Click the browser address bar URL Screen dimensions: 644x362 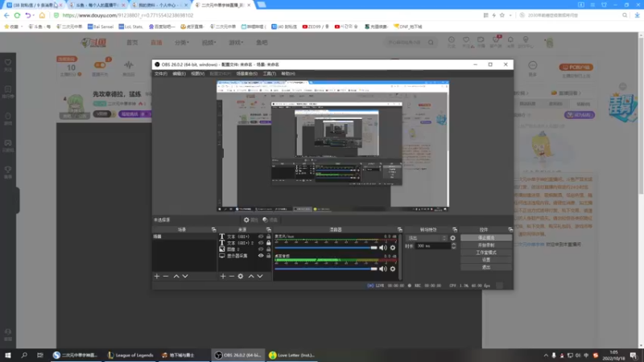(x=128, y=15)
